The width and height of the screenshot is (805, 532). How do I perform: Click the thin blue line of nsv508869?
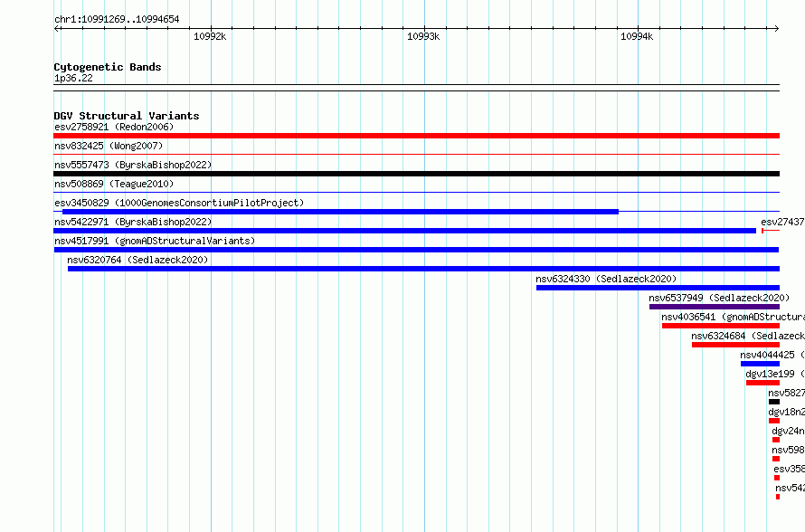coord(416,192)
